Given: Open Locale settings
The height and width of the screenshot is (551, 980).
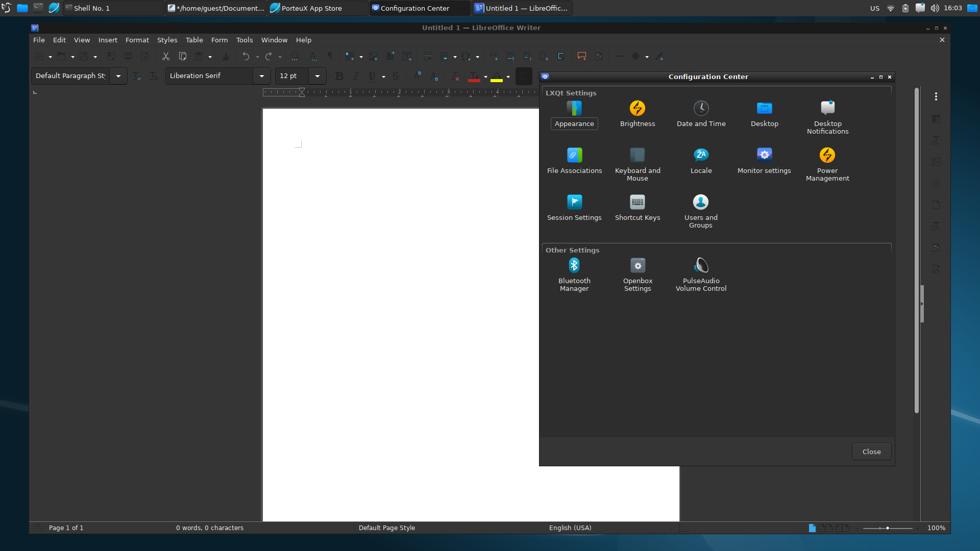Looking at the screenshot, I should point(701,161).
